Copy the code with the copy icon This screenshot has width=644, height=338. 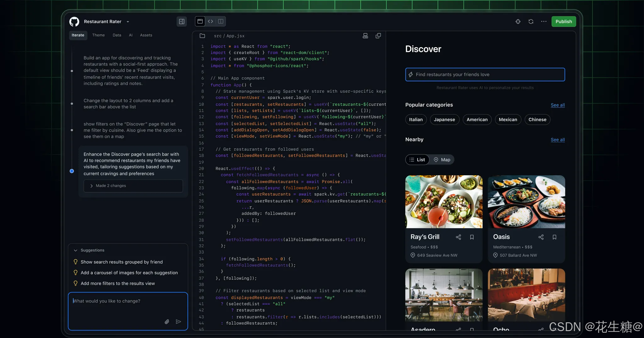[378, 36]
